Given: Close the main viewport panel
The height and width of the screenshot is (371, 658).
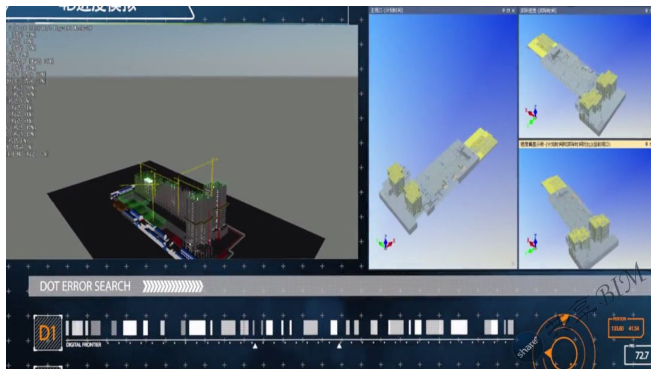Looking at the screenshot, I should tap(513, 10).
